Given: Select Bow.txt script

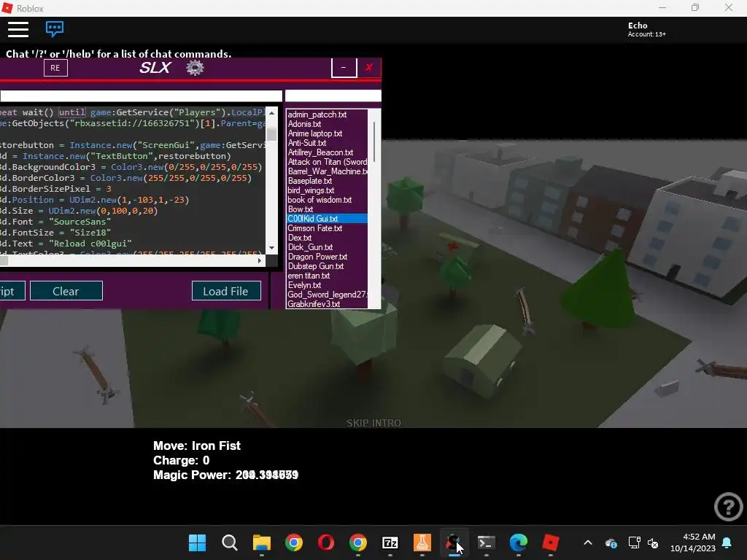Looking at the screenshot, I should [x=327, y=209].
